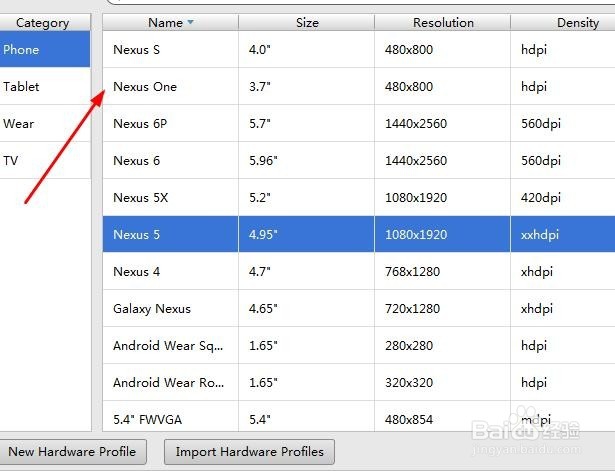This screenshot has width=615, height=471.
Task: Sort by the Resolution column header
Action: [443, 22]
